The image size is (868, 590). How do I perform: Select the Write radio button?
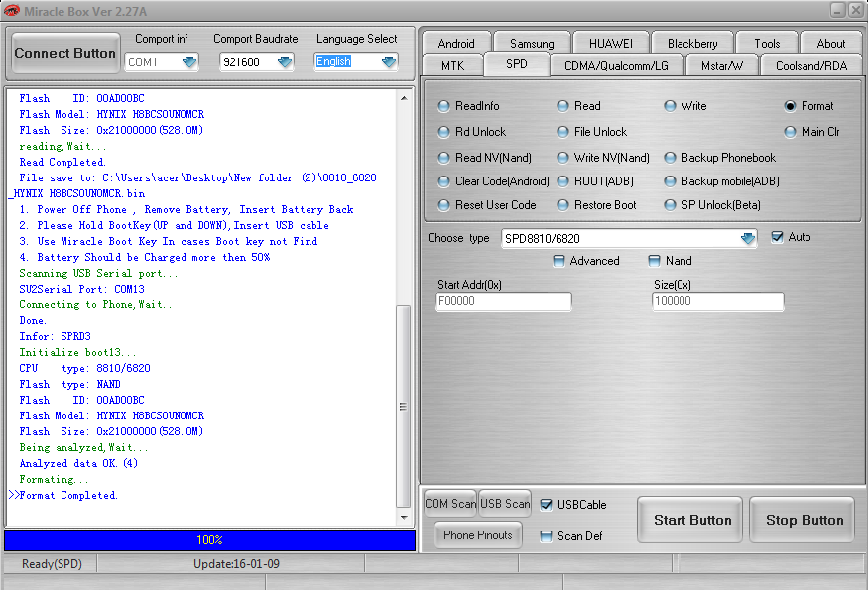pos(670,106)
